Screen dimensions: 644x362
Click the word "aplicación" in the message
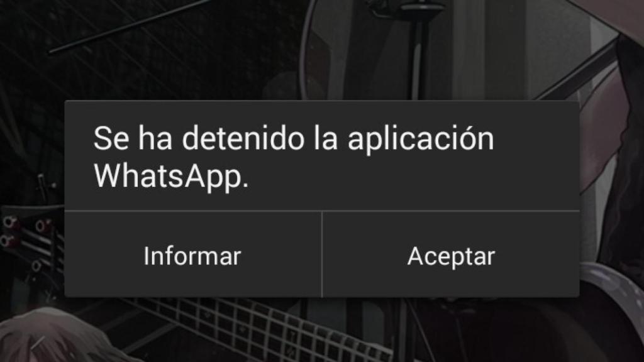(x=421, y=140)
